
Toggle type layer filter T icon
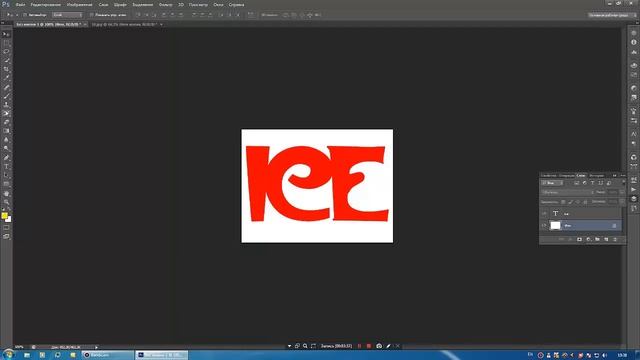pyautogui.click(x=593, y=183)
